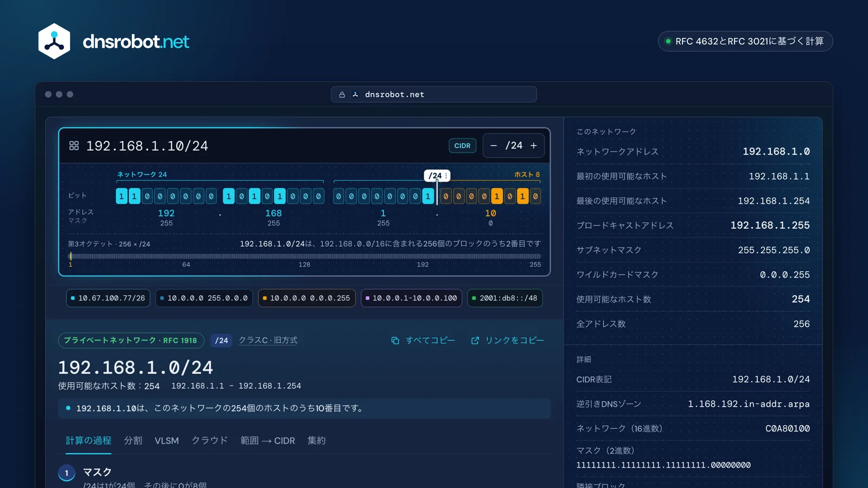Click the hex network value C0A80100
This screenshot has width=868, height=488.
788,428
